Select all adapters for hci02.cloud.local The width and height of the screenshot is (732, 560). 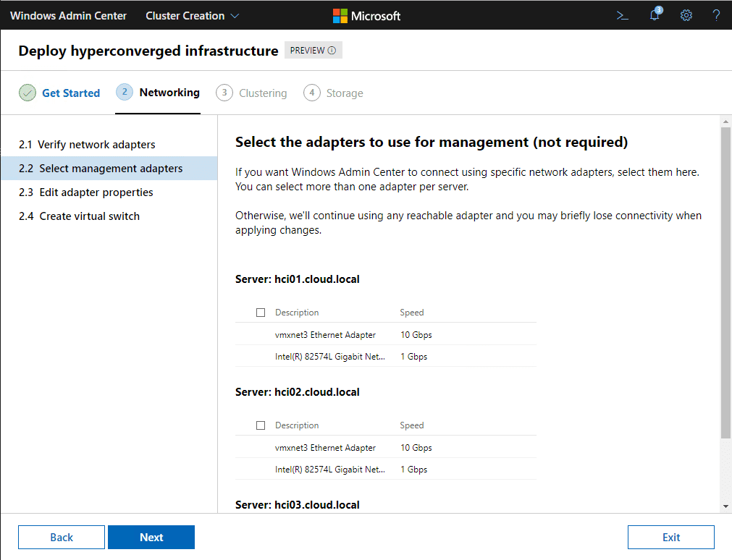point(261,425)
